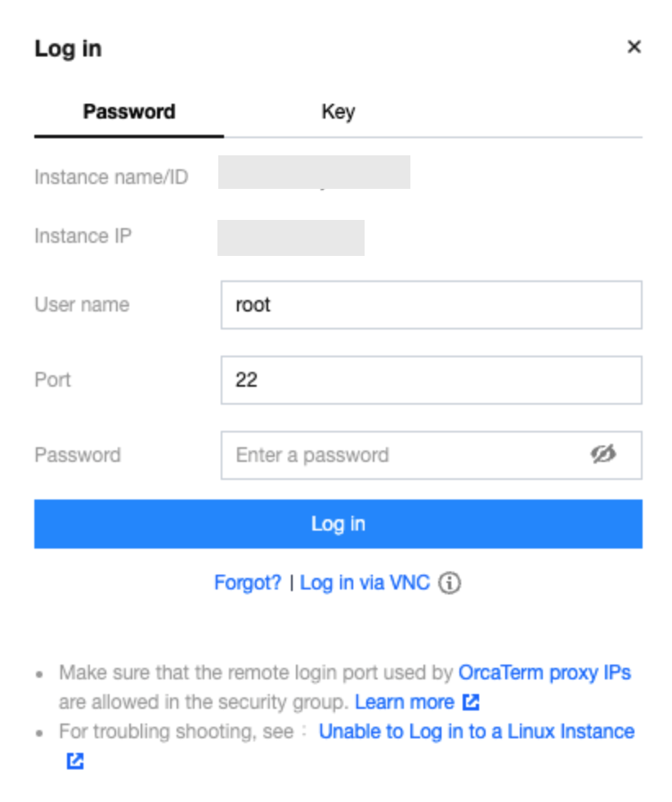Switch to the Password tab
Viewport: 672px width, 802px height.
point(129,112)
